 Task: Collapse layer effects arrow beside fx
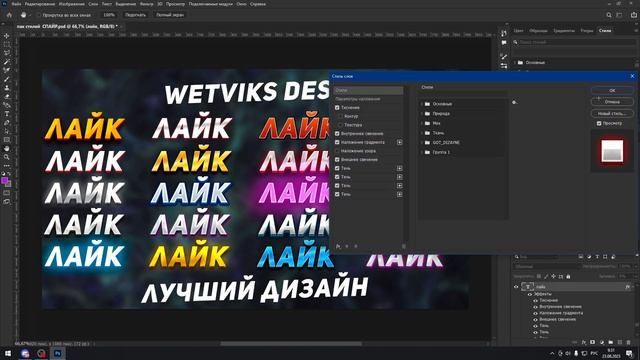coord(634,287)
